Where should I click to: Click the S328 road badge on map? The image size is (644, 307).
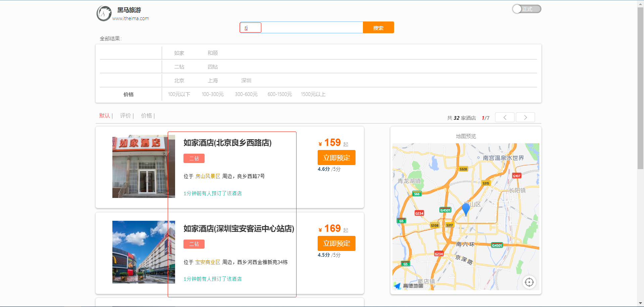click(x=463, y=169)
